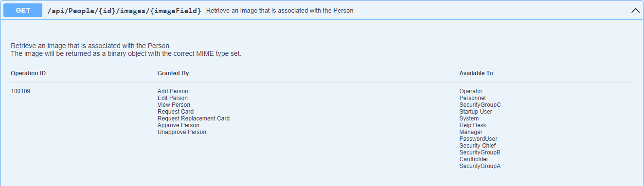
Task: Click the Security Chief role entry
Action: pos(478,146)
